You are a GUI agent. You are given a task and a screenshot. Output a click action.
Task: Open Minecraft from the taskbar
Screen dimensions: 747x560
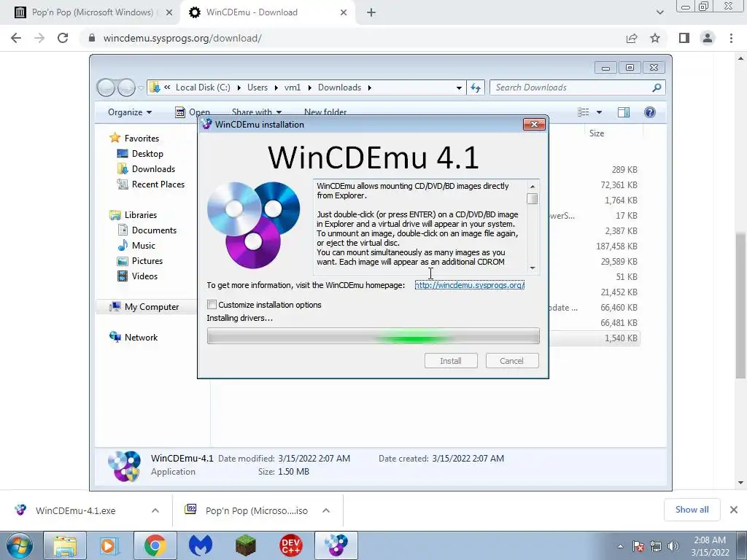point(245,545)
